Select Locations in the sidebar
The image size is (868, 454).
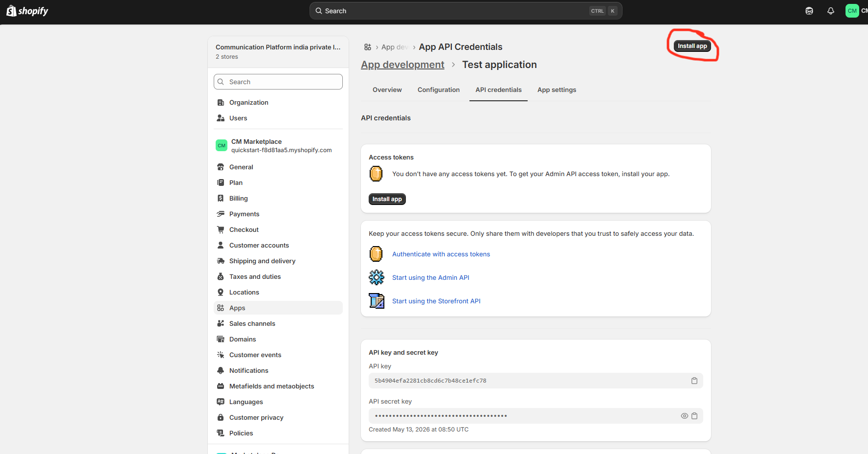pos(278,292)
